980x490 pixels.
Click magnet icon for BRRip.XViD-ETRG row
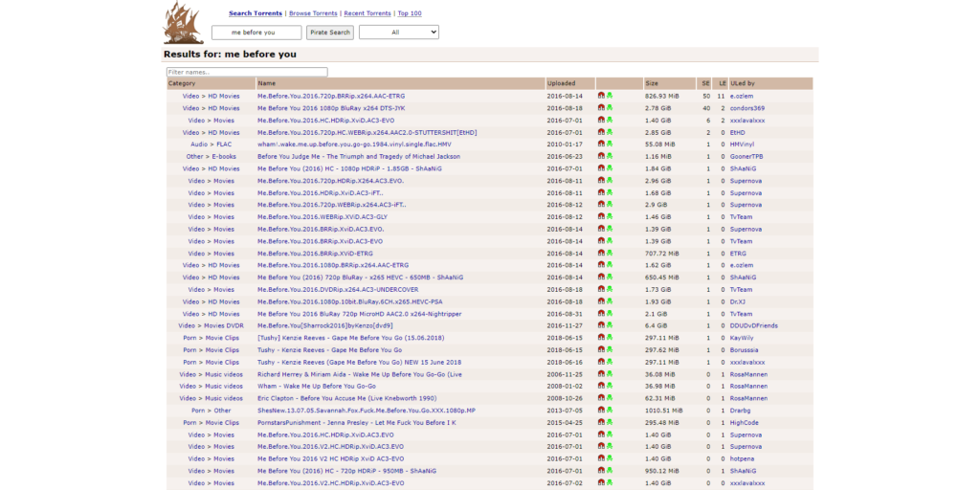point(601,253)
